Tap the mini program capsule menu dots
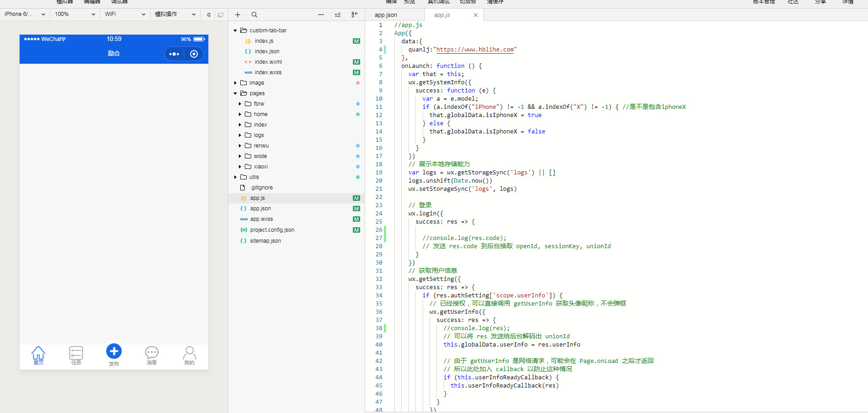Viewport: 868px width, 413px height. click(x=174, y=54)
